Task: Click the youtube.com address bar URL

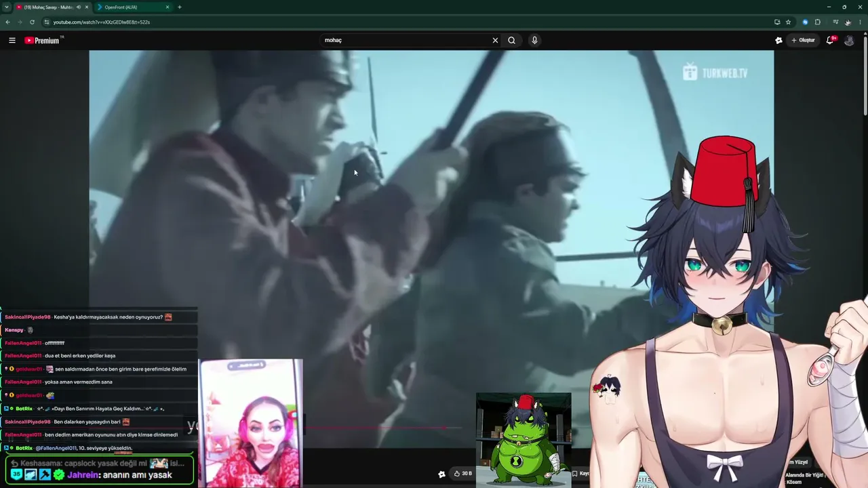Action: (102, 22)
